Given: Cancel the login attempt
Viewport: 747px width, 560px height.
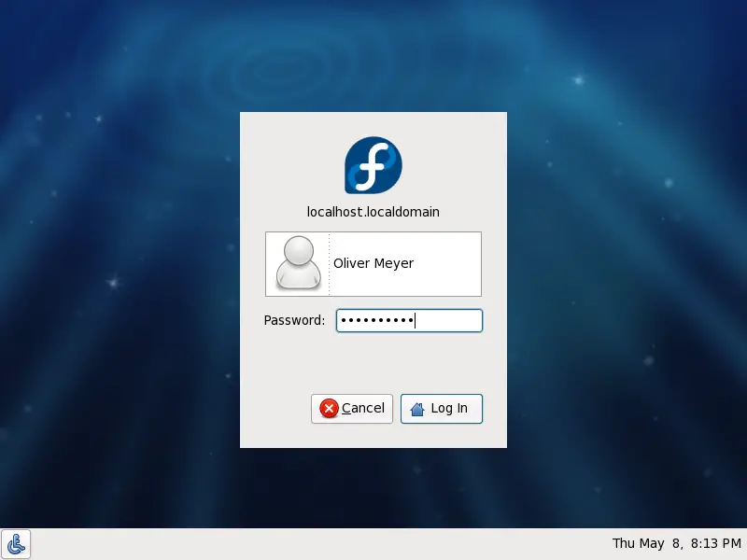Looking at the screenshot, I should click(x=352, y=409).
